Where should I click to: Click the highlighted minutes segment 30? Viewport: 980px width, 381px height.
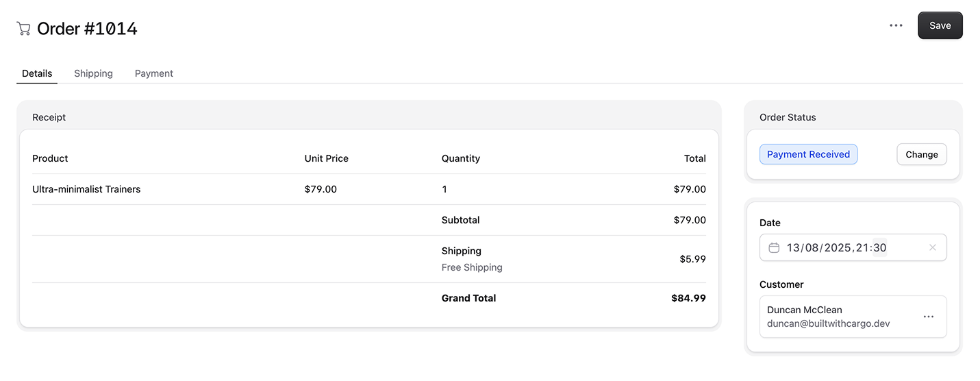pos(879,247)
